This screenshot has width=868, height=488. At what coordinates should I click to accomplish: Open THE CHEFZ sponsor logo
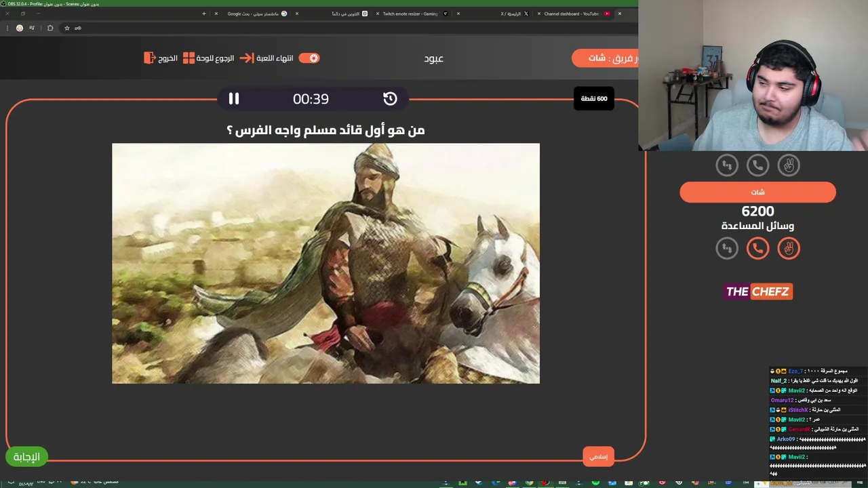[758, 291]
